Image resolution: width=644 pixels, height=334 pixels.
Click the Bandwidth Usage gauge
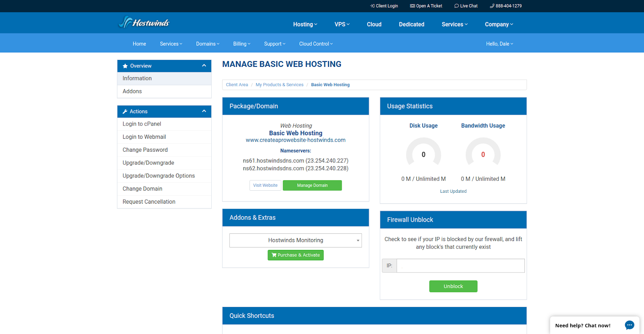pyautogui.click(x=483, y=152)
